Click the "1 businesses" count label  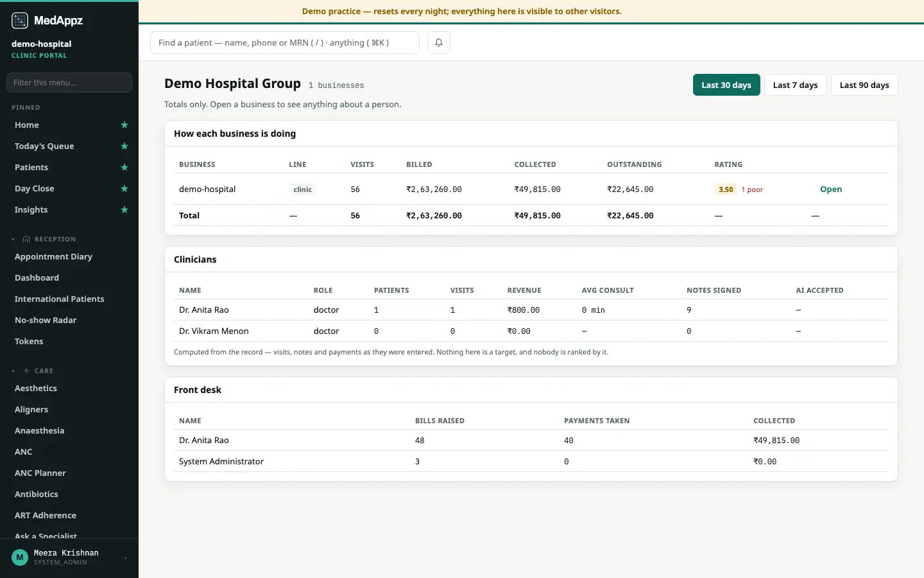click(x=336, y=85)
